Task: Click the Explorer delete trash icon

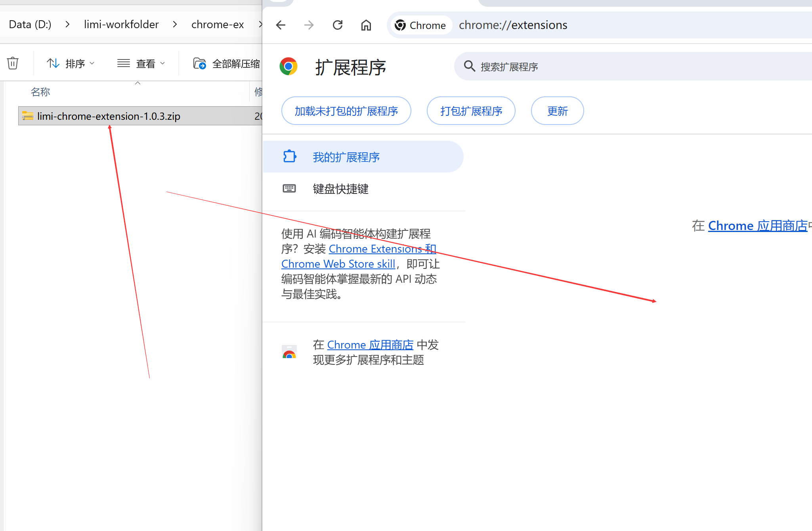Action: tap(13, 63)
